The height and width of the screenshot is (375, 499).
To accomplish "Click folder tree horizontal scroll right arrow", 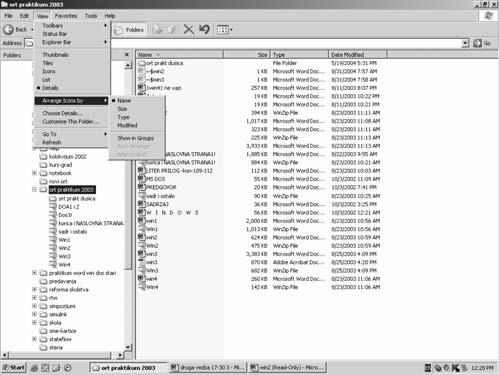I will (x=120, y=355).
